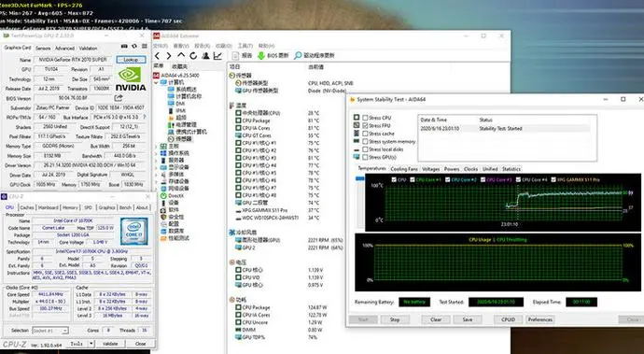Enable the Stress GPU(s) checkbox
Screen dimensions: 644x354
pos(365,157)
